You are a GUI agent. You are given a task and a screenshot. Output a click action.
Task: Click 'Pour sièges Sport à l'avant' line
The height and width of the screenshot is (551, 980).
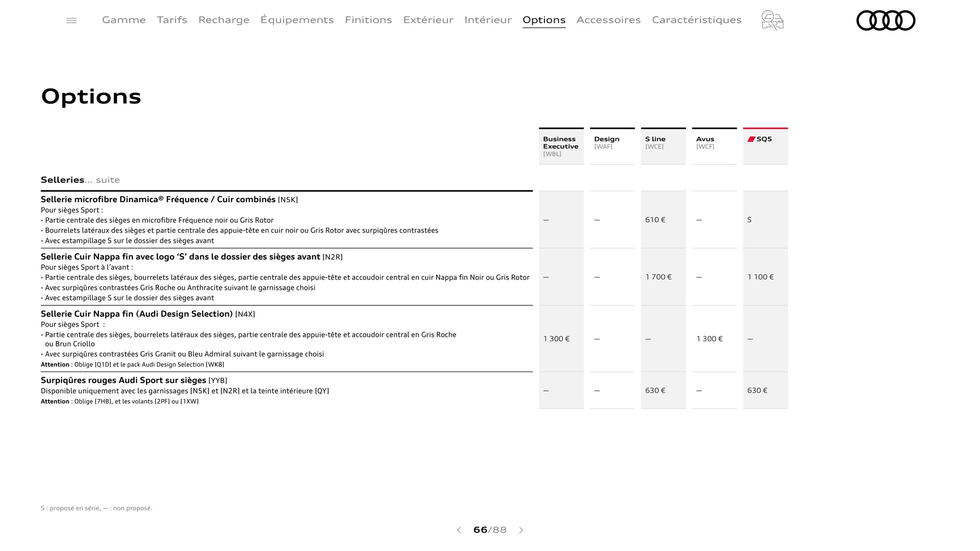(x=87, y=267)
